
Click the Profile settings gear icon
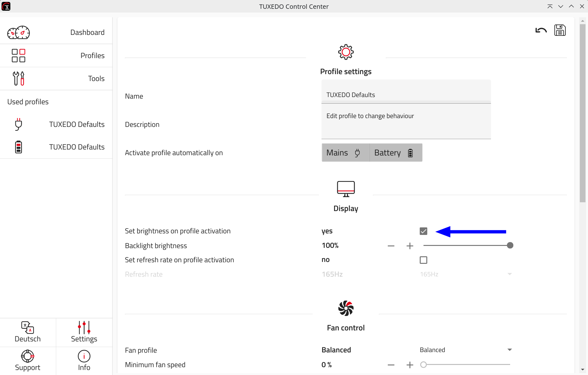[x=346, y=52]
